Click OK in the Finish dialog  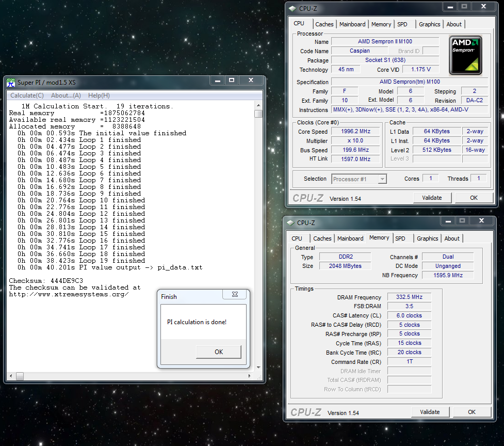click(x=219, y=352)
